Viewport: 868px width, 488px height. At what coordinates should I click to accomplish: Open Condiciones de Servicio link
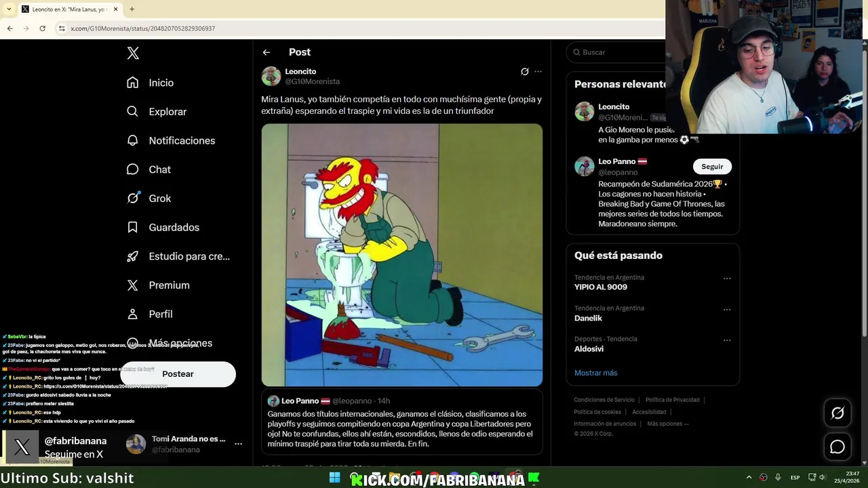coord(604,400)
